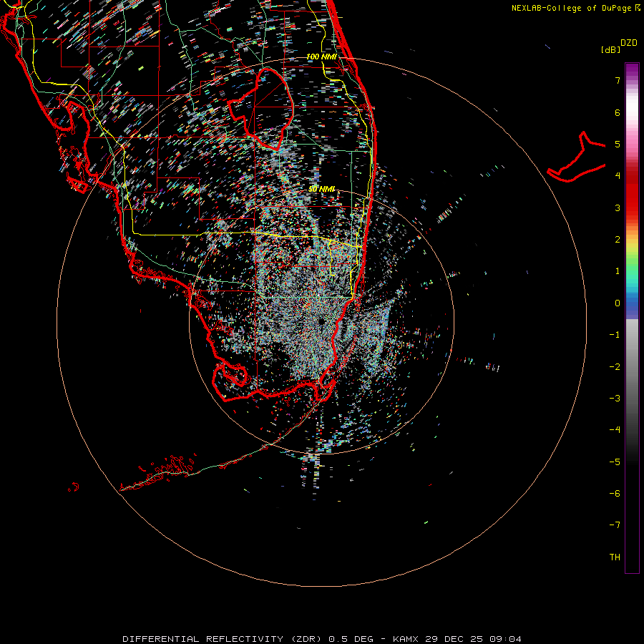This screenshot has width=644, height=644.
Task: Click the color scale value -6
Action: click(x=615, y=494)
